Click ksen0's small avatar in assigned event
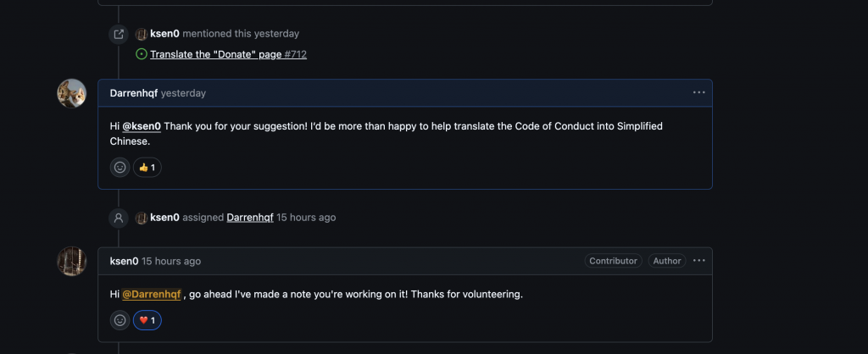This screenshot has height=354, width=868. point(142,218)
